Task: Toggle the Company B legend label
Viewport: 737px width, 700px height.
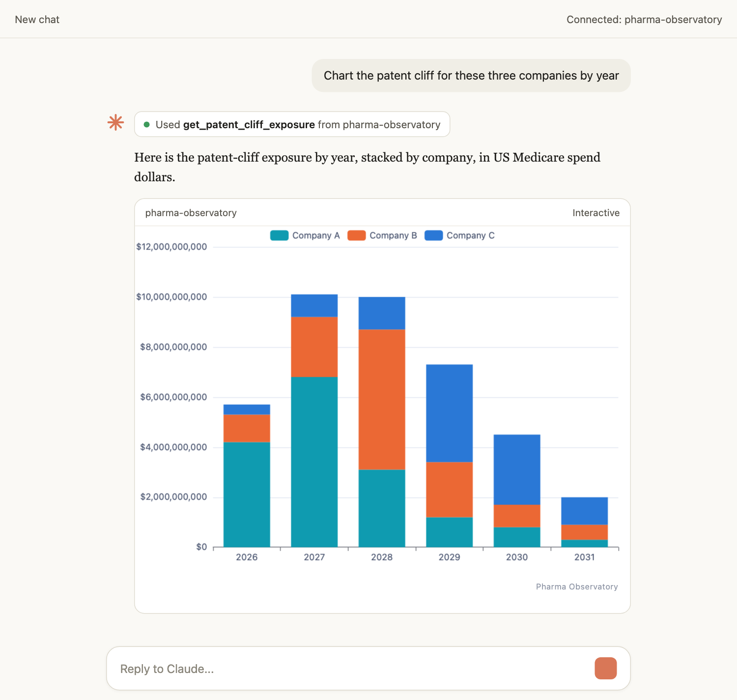Action: pyautogui.click(x=393, y=235)
